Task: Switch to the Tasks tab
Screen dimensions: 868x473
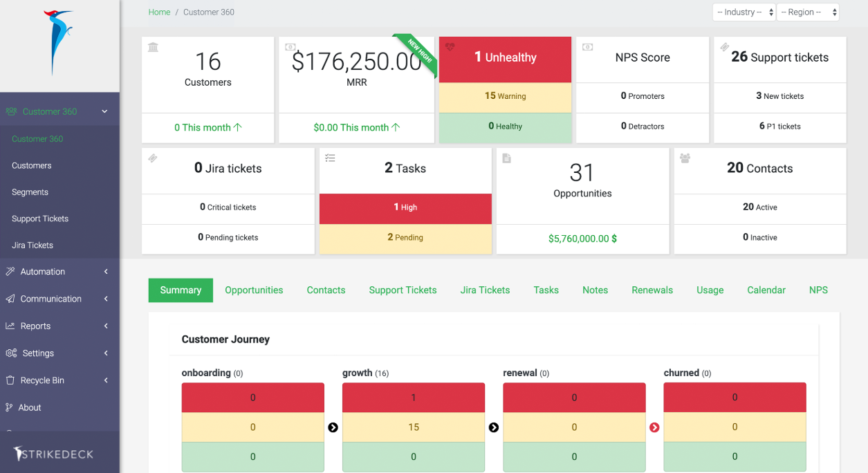Action: tap(546, 290)
